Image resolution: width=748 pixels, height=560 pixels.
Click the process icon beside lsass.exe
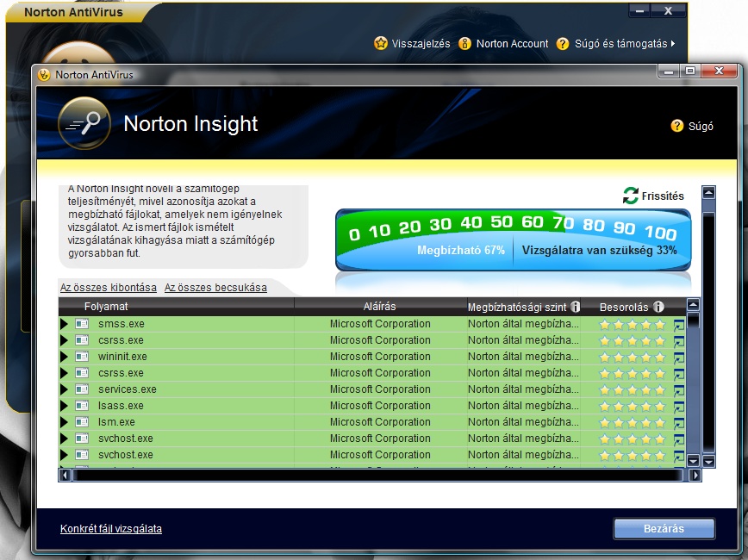point(82,406)
